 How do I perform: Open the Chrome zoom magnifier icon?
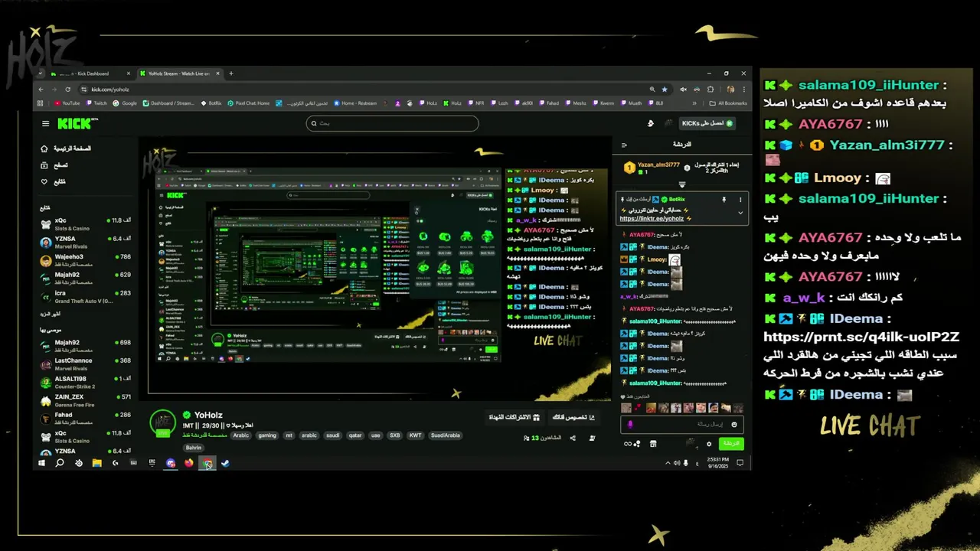652,90
